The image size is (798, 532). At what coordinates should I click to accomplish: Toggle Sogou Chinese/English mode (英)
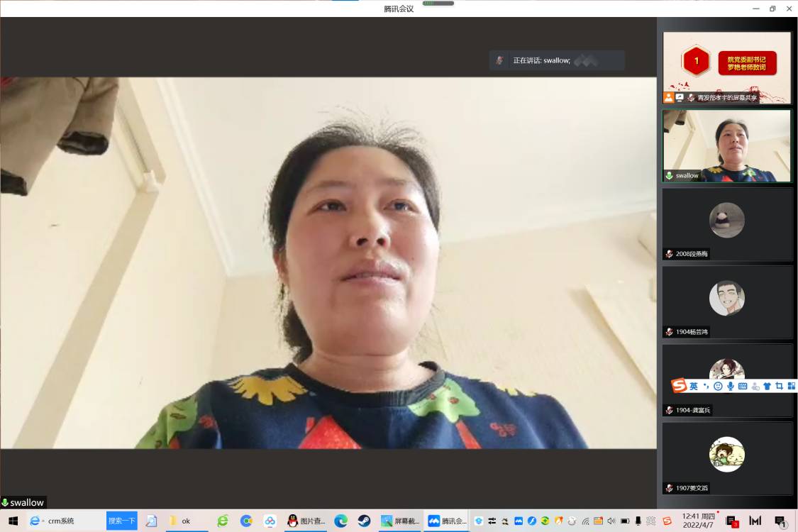tap(694, 386)
